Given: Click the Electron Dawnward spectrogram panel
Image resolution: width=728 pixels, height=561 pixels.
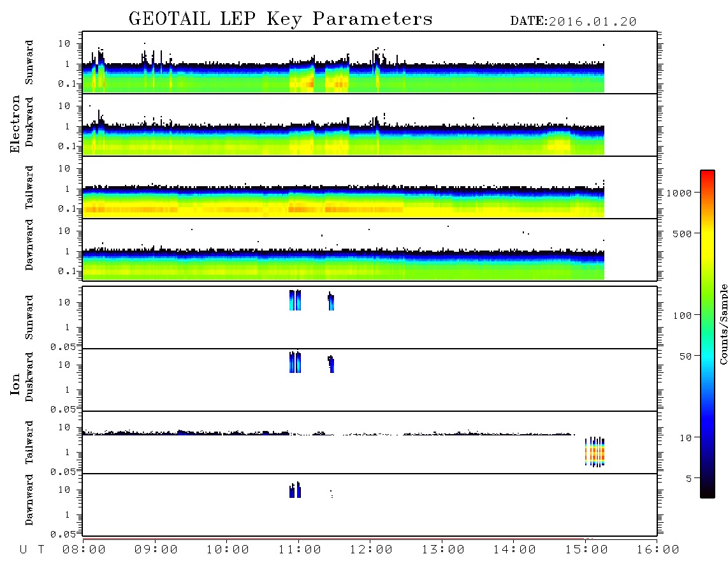Looking at the screenshot, I should pyautogui.click(x=370, y=249).
